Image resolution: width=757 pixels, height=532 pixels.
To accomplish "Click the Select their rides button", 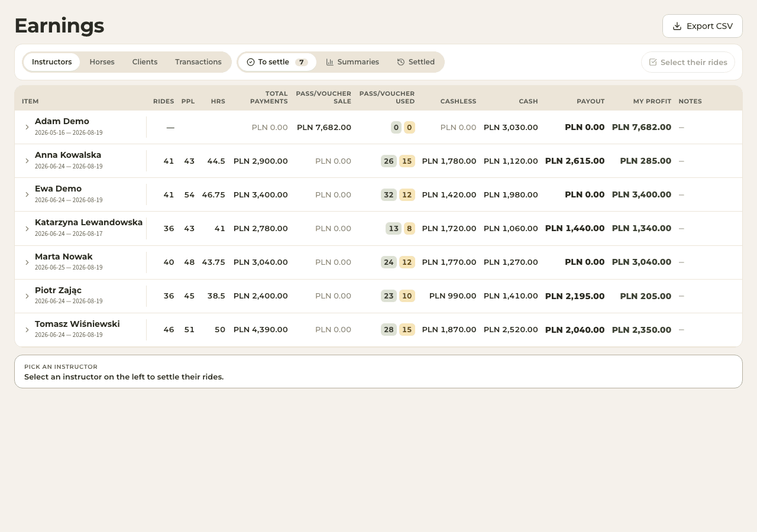I will [x=688, y=62].
